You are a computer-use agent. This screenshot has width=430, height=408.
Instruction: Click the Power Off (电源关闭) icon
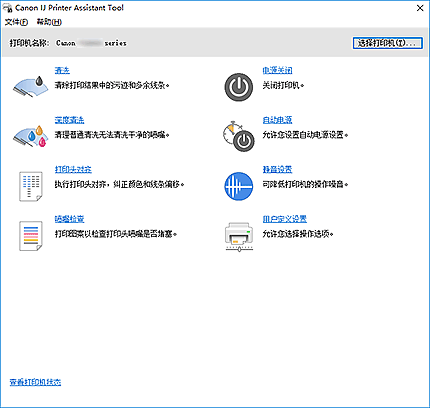coord(239,87)
